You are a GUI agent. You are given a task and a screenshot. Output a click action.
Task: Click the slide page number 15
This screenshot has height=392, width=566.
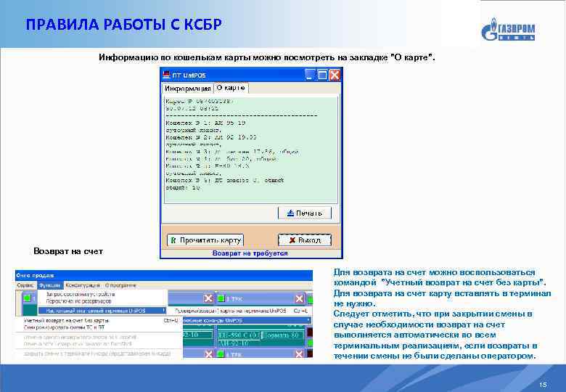(x=543, y=385)
